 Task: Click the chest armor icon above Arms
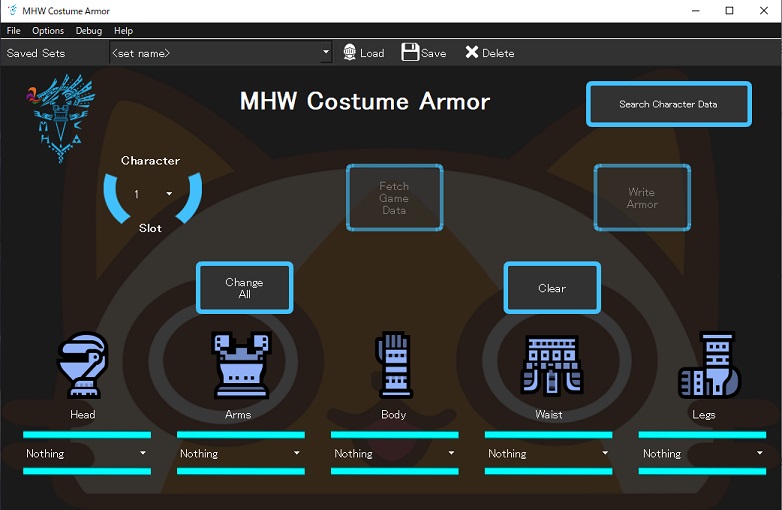(x=241, y=365)
